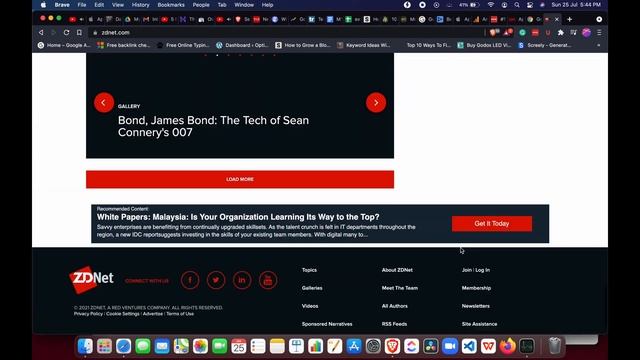The height and width of the screenshot is (360, 640).
Task: Open the History menu
Action: tap(140, 5)
